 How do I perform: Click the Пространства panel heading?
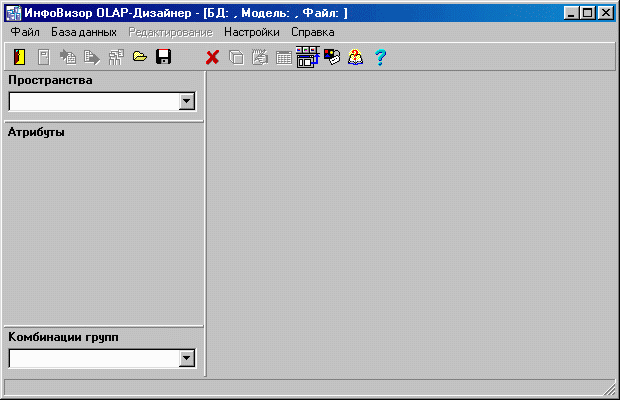[50, 80]
